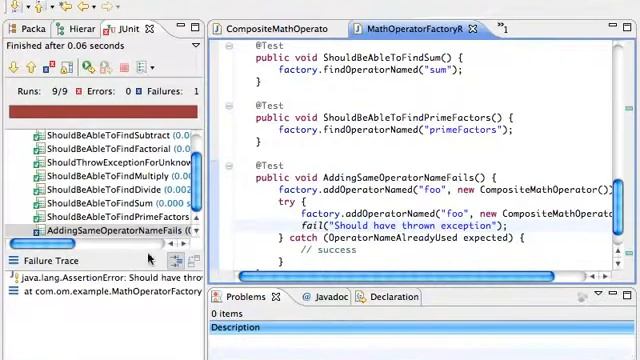The image size is (640, 360).
Task: Select ShouldBeAbleToFindPrimeFactors test result
Action: click(x=112, y=217)
